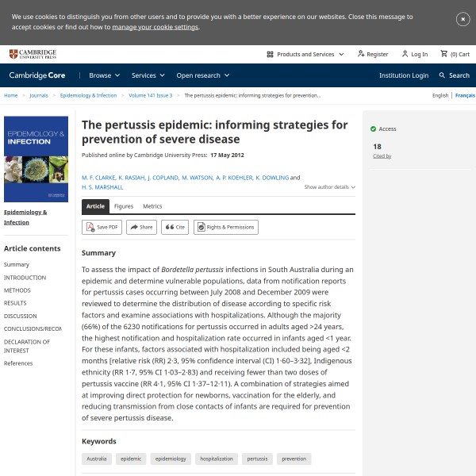Click the Cambridge University Press logo
Image resolution: width=476 pixels, height=476 pixels.
tap(33, 54)
